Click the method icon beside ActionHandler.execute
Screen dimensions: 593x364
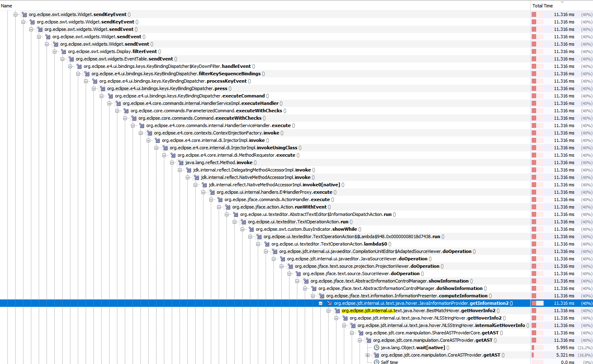coord(219,199)
